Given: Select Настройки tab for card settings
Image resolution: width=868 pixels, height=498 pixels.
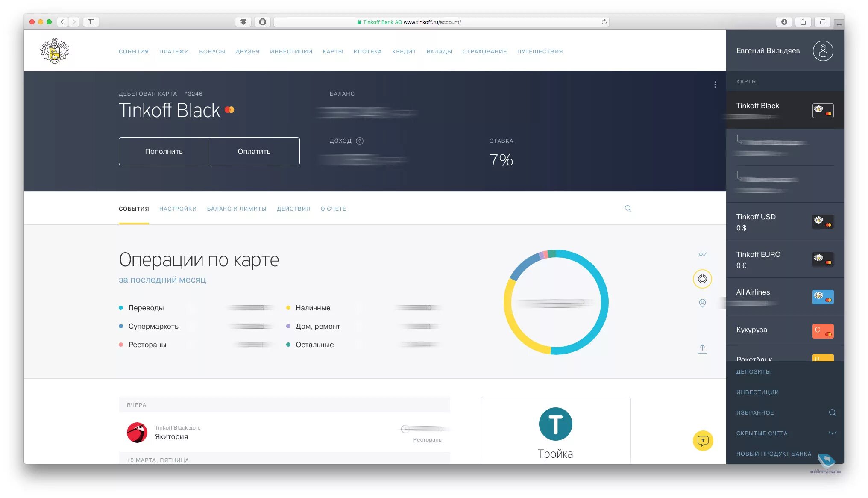Looking at the screenshot, I should [178, 208].
